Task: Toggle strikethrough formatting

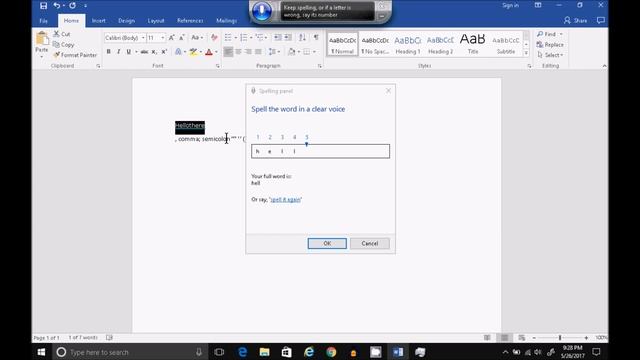Action: click(x=144, y=52)
